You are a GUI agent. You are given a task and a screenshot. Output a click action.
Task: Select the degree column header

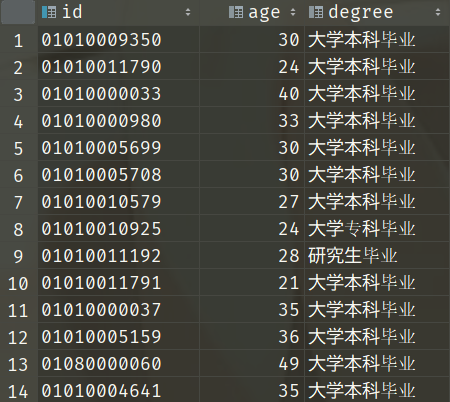tap(377, 12)
